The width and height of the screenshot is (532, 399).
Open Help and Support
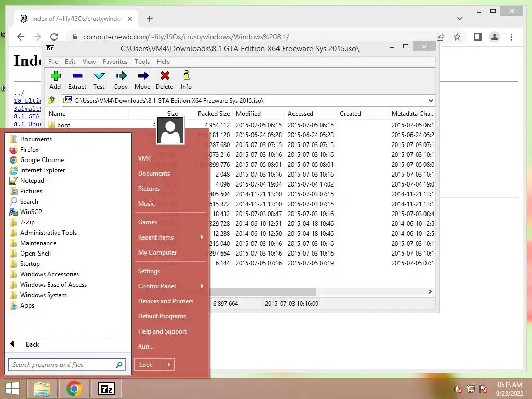162,331
